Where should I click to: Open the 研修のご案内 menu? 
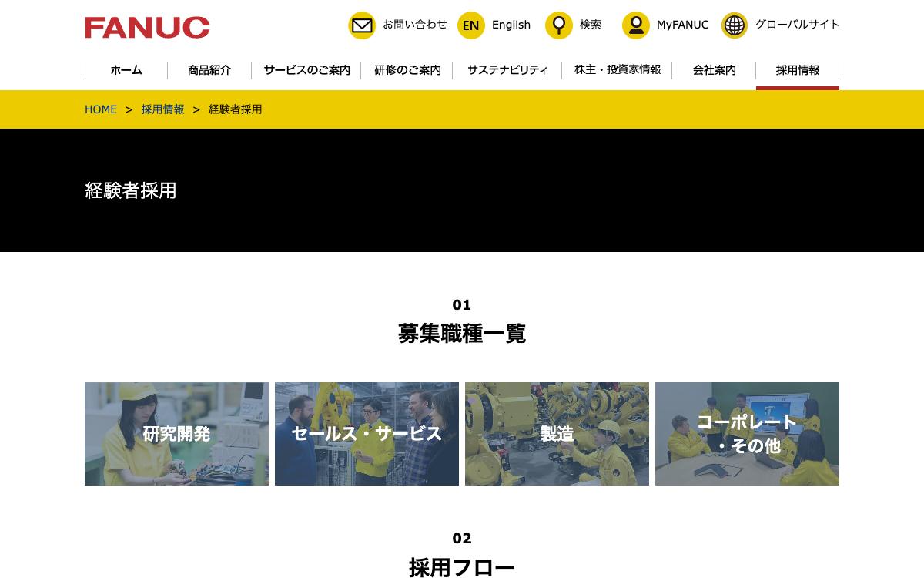(407, 70)
